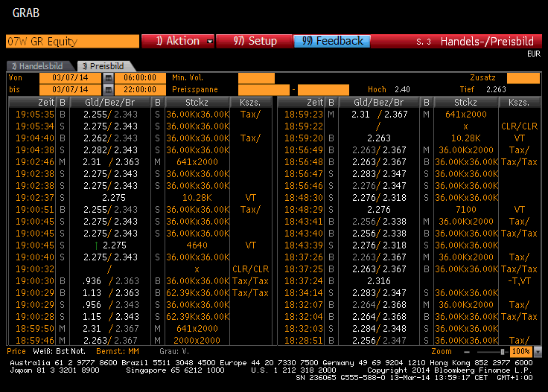Click Tax/Tax code at 18:56:48
The height and width of the screenshot is (392, 548).
click(x=520, y=162)
